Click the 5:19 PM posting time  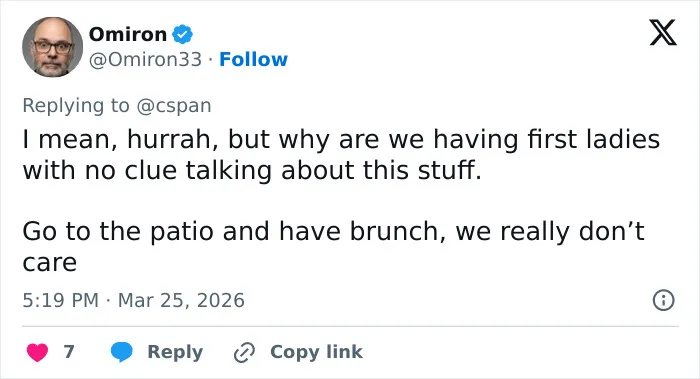coord(61,300)
